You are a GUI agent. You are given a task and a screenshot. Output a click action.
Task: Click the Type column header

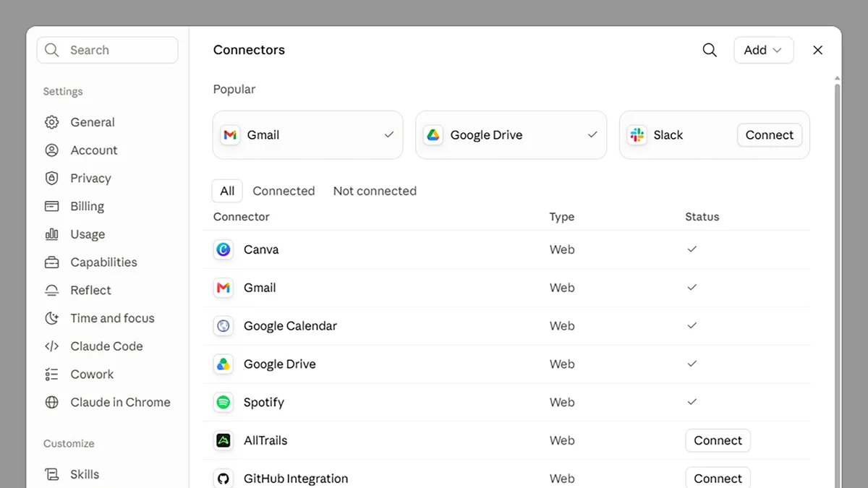tap(561, 217)
